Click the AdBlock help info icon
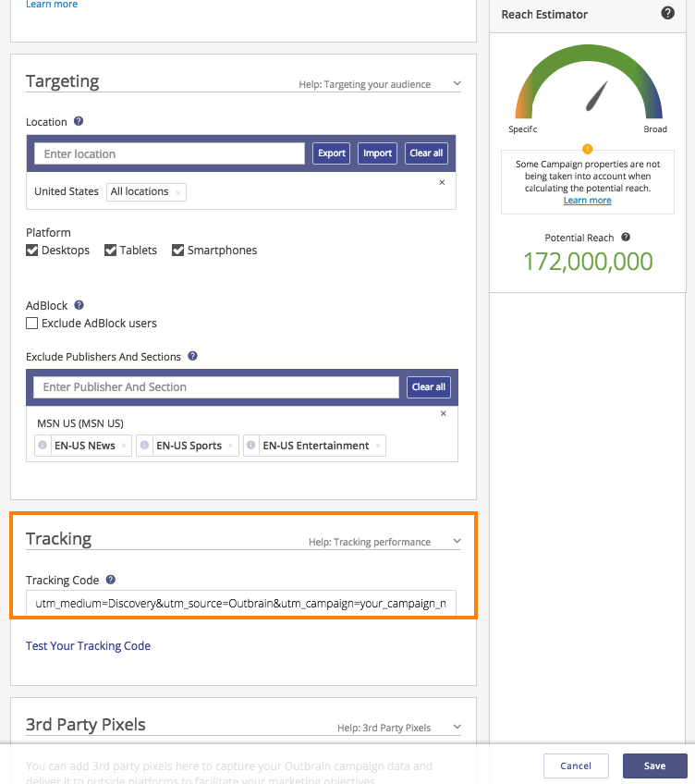Screen dimensions: 695x784 tap(79, 305)
